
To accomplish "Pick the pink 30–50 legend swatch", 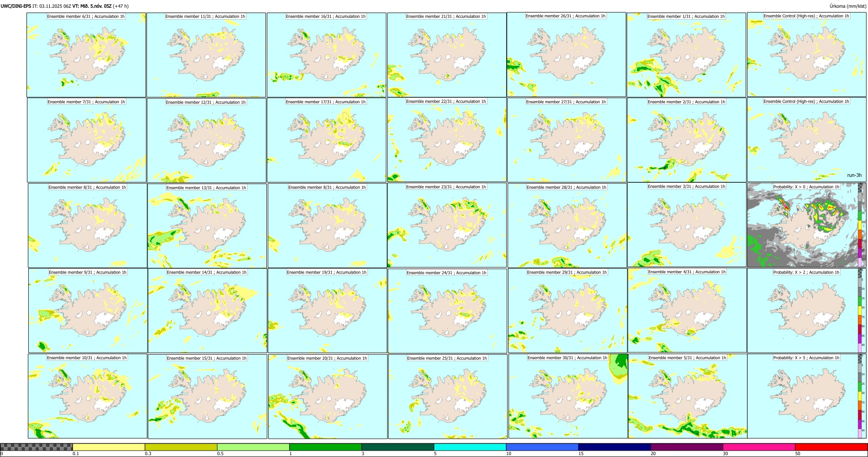I will tap(759, 447).
